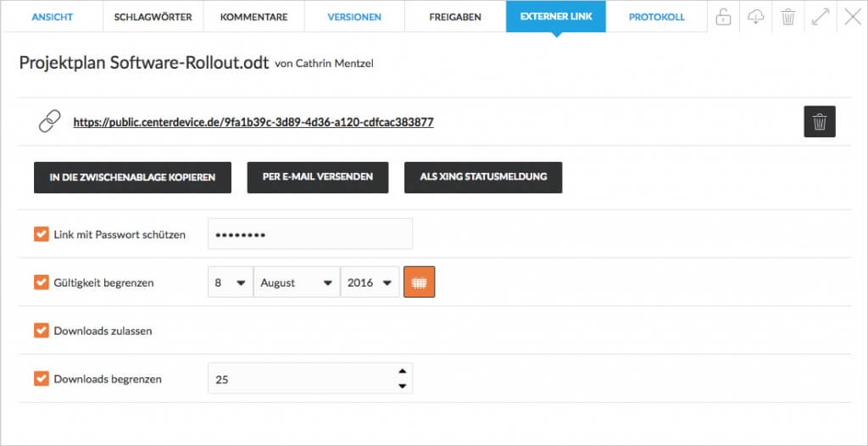Viewport: 868px width, 446px height.
Task: Click the trash icon in the top toolbar
Action: pos(788,17)
